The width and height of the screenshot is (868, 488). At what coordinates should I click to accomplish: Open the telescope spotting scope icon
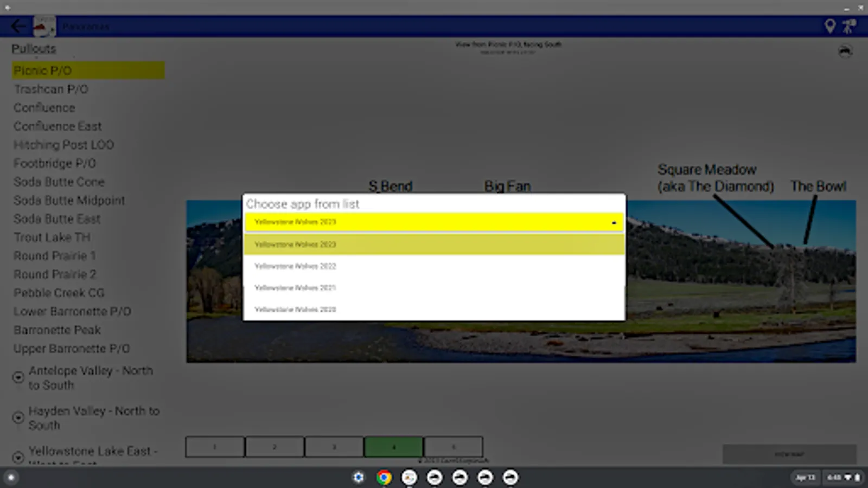[x=849, y=26]
